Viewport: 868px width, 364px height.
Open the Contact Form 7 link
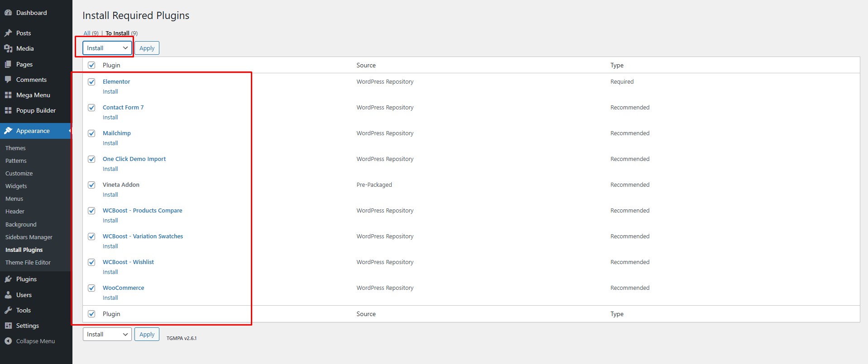pyautogui.click(x=123, y=107)
